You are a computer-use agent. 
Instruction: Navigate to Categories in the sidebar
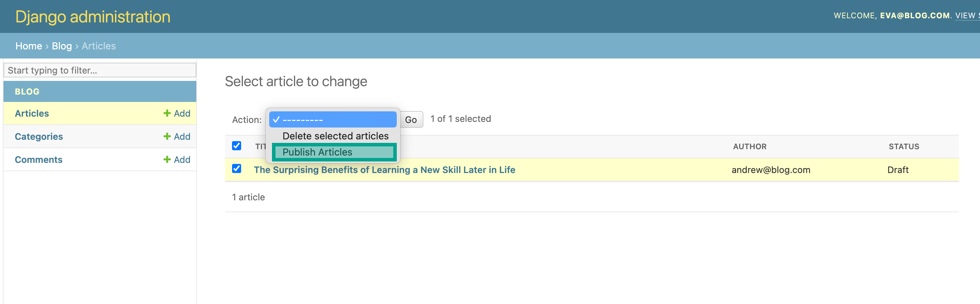click(39, 137)
